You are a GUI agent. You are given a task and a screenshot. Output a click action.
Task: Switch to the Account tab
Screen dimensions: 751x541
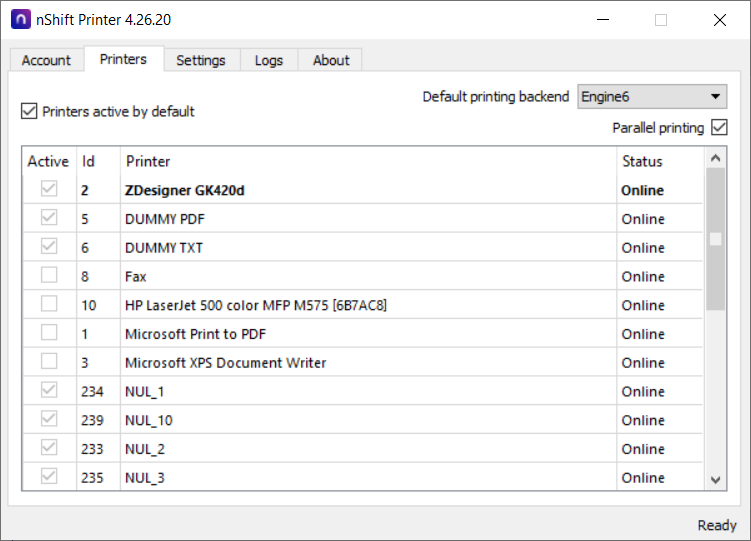pos(46,60)
